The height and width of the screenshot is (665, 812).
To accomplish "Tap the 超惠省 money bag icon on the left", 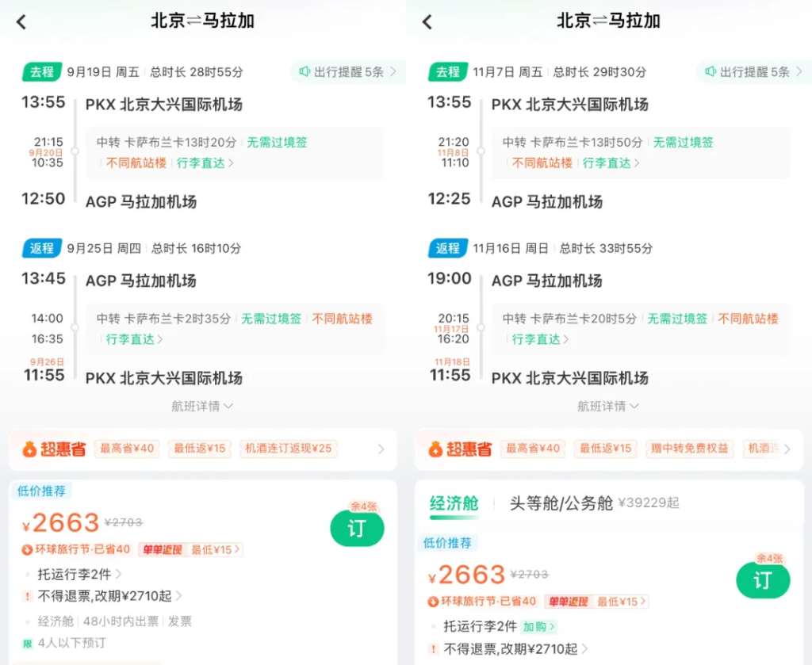I will click(29, 449).
